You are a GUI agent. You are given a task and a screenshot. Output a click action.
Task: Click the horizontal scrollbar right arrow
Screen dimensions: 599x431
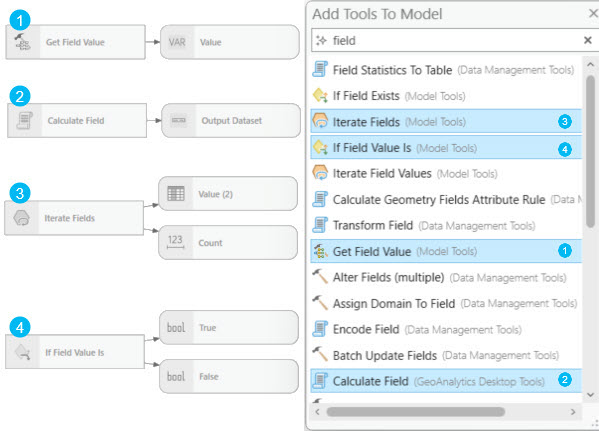[x=573, y=412]
